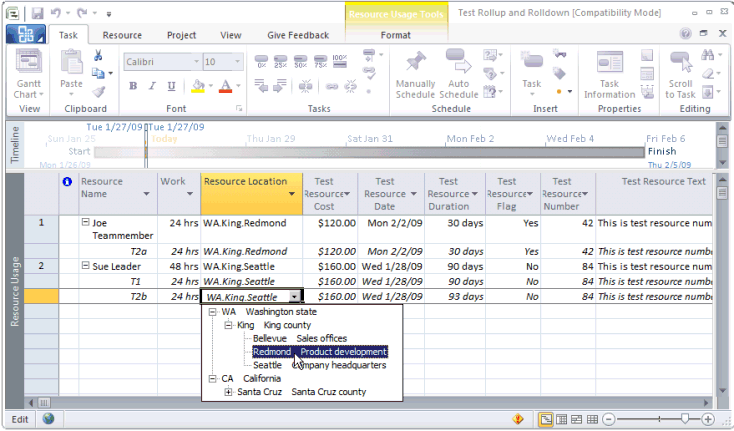Click the Indent Task icon
This screenshot has height=431, width=734.
[x=280, y=86]
